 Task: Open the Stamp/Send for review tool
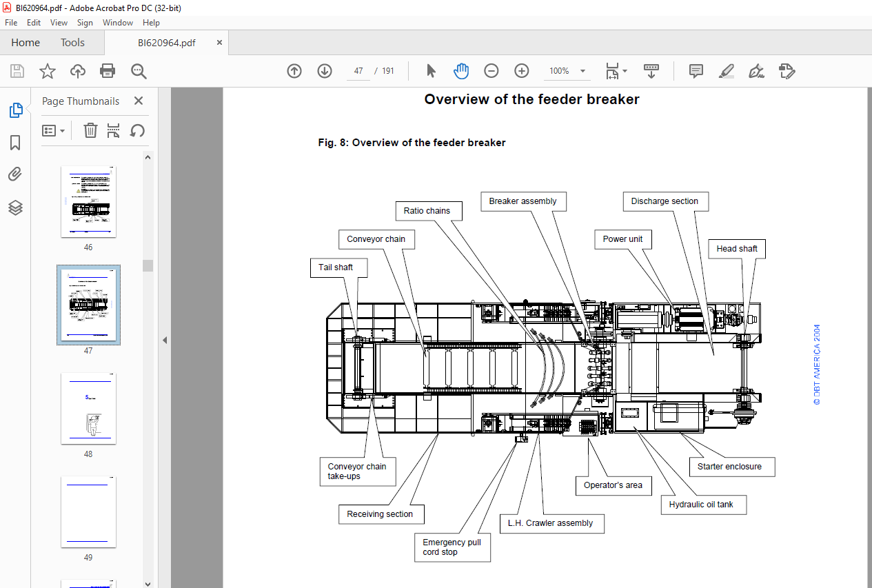coord(787,71)
